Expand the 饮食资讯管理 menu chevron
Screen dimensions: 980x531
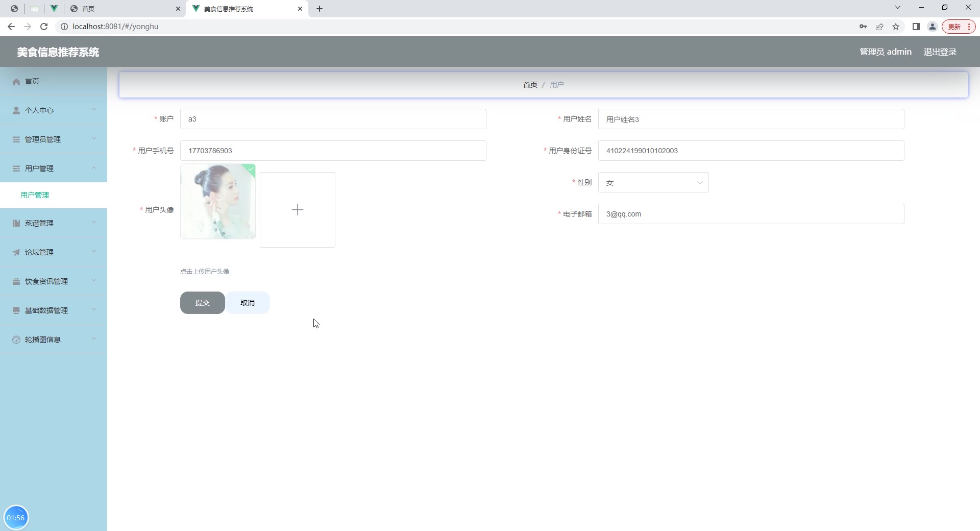tap(94, 280)
